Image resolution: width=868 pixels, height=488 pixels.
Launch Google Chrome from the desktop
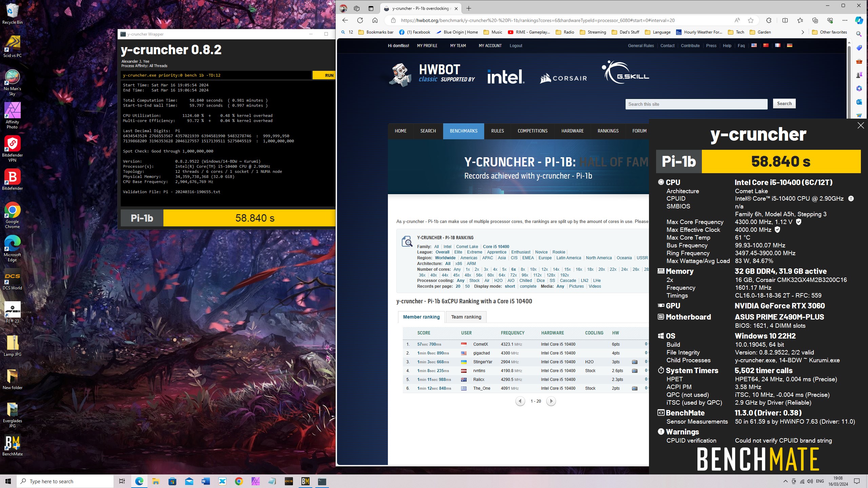[12, 215]
